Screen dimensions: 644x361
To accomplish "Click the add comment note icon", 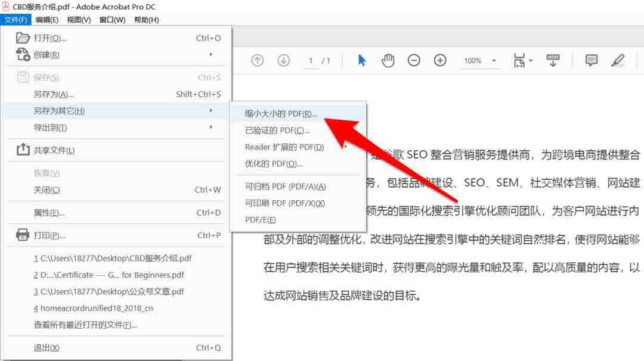I will [x=592, y=61].
